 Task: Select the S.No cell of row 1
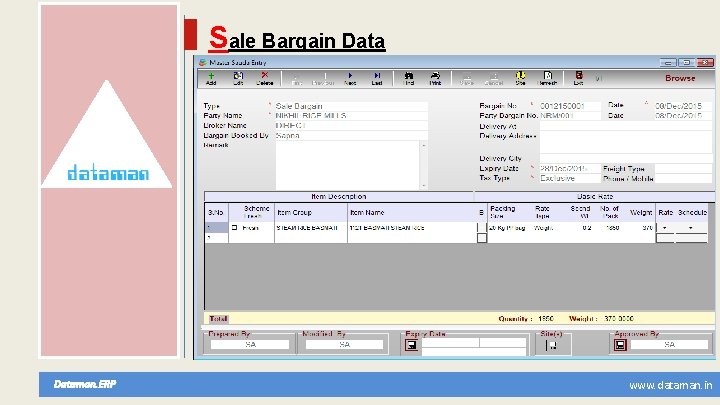click(216, 228)
